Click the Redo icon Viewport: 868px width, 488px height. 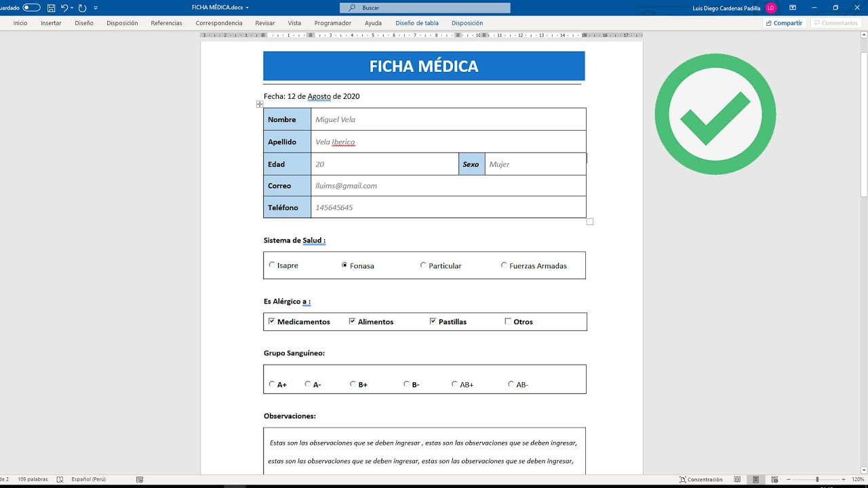(x=81, y=7)
